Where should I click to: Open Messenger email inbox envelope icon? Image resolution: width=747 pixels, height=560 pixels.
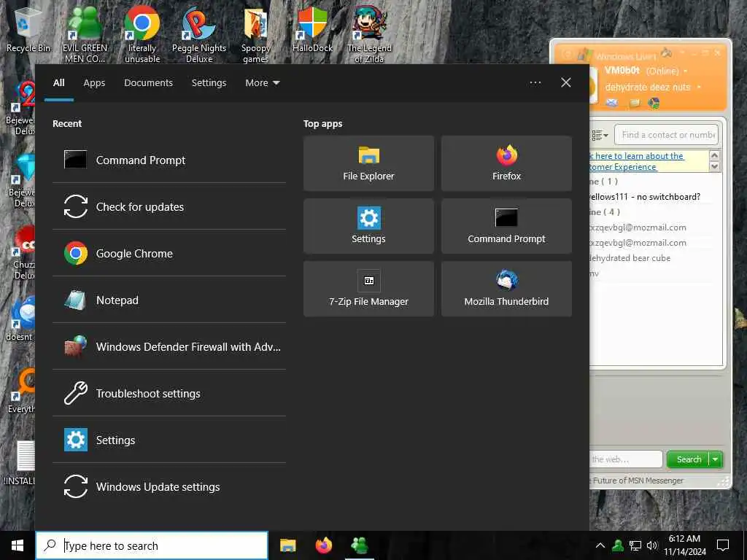point(612,103)
